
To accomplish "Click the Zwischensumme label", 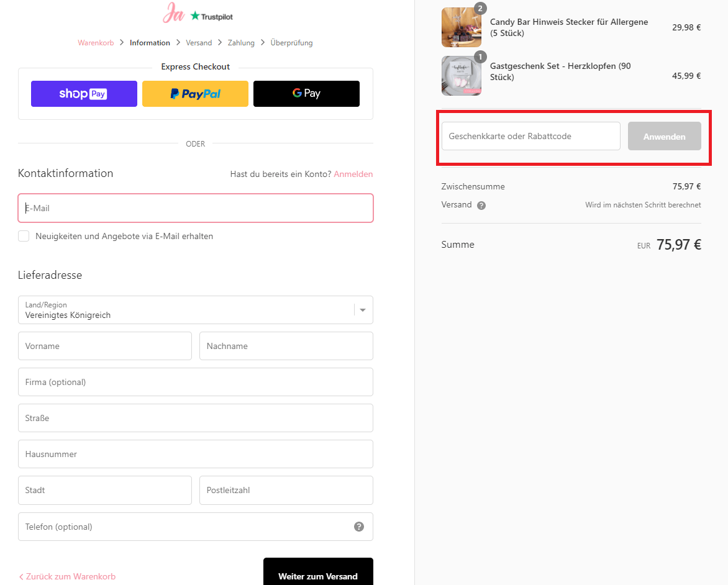I will (x=473, y=187).
